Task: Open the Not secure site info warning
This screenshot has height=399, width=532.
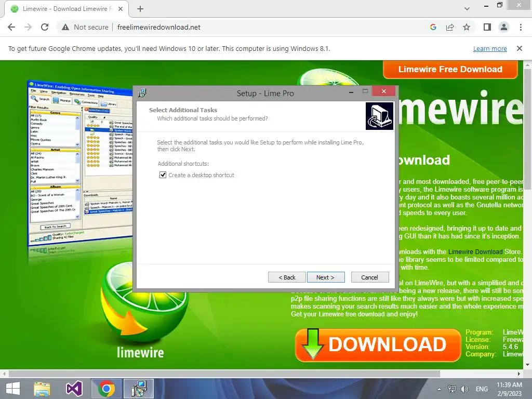Action: pos(85,27)
